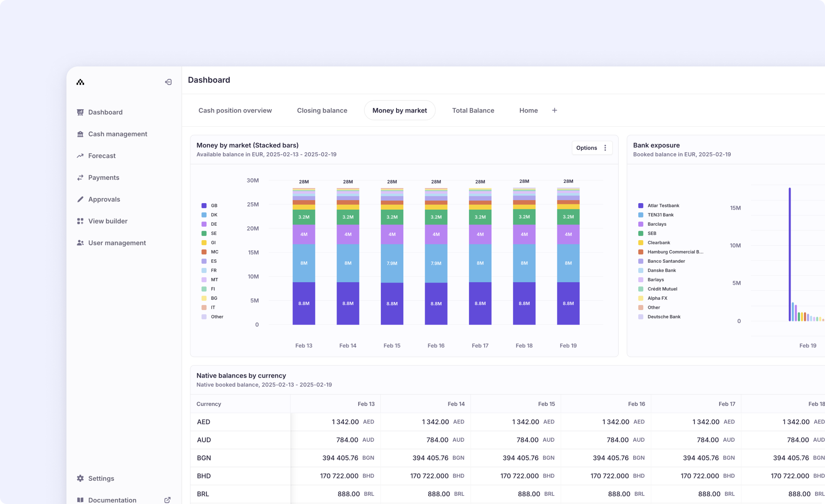Toggle TEN31 Bank legend entry
This screenshot has width=825, height=504.
click(656, 215)
